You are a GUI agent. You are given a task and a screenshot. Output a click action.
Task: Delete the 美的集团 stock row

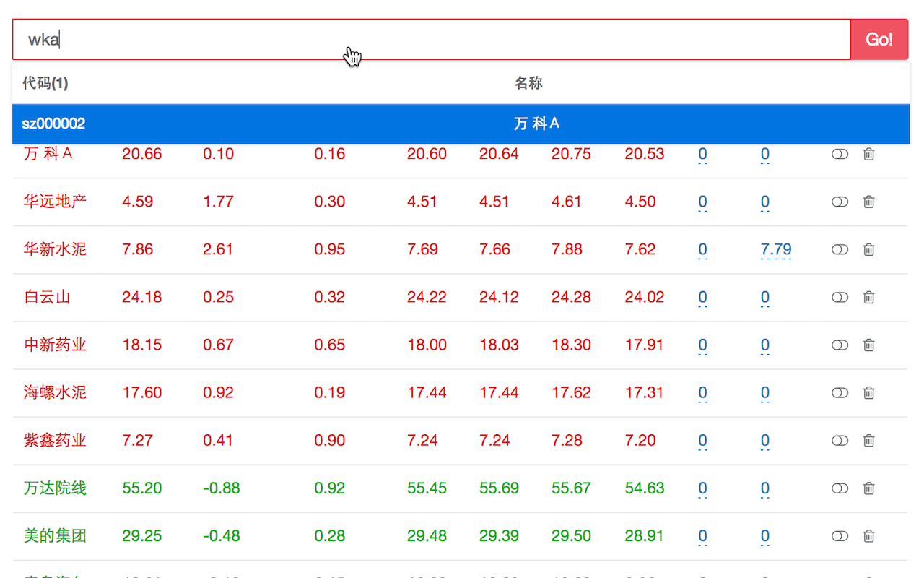click(869, 535)
